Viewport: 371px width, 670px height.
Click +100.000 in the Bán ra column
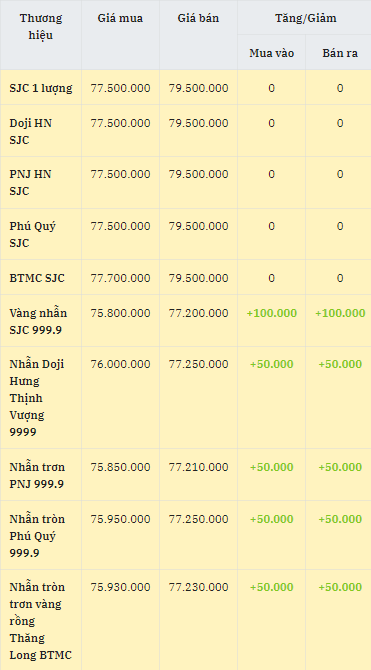click(x=340, y=313)
